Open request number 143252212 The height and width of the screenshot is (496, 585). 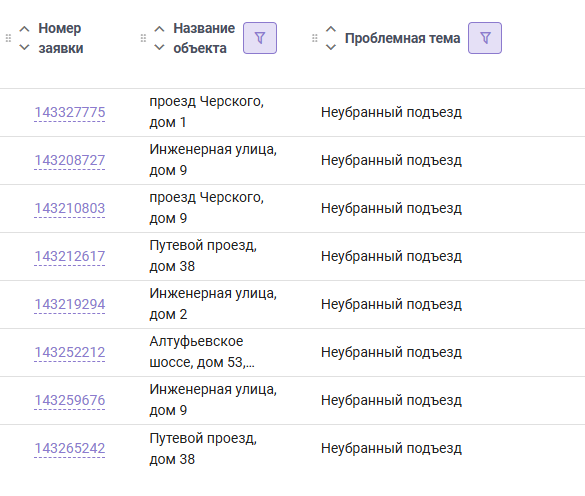pos(70,352)
